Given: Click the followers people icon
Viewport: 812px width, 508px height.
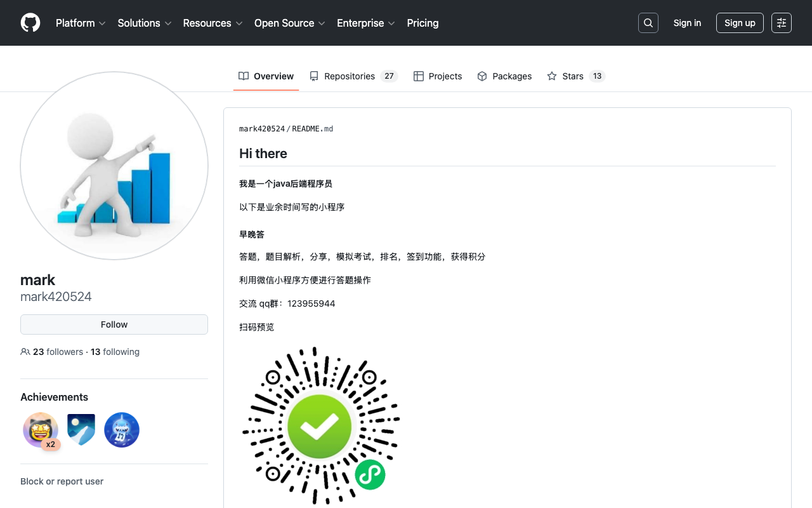Looking at the screenshot, I should click(25, 352).
